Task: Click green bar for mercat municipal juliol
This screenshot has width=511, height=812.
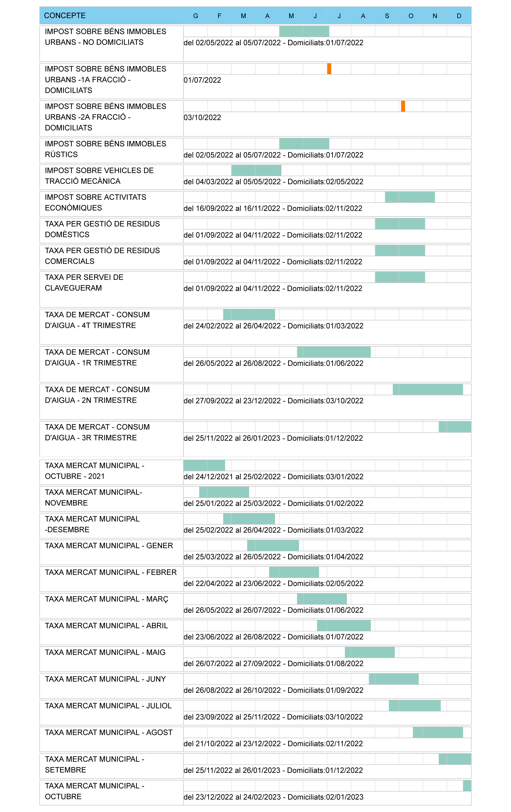Action: 414,705
